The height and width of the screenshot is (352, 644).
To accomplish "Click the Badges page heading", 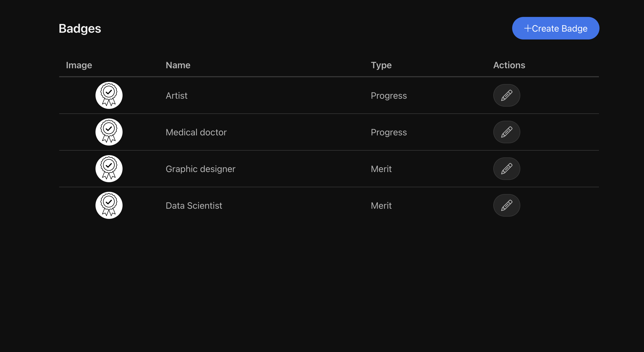I will click(80, 28).
